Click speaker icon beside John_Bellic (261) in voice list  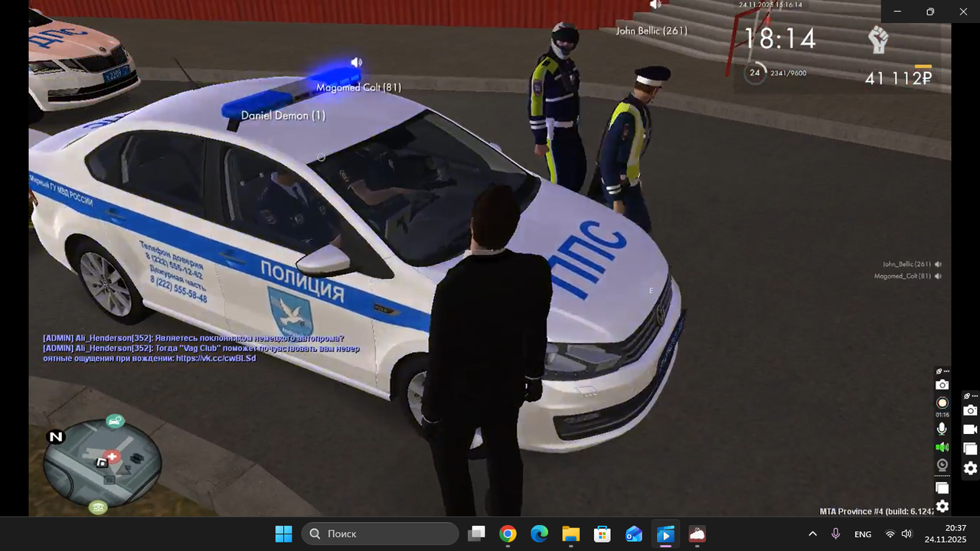(938, 264)
